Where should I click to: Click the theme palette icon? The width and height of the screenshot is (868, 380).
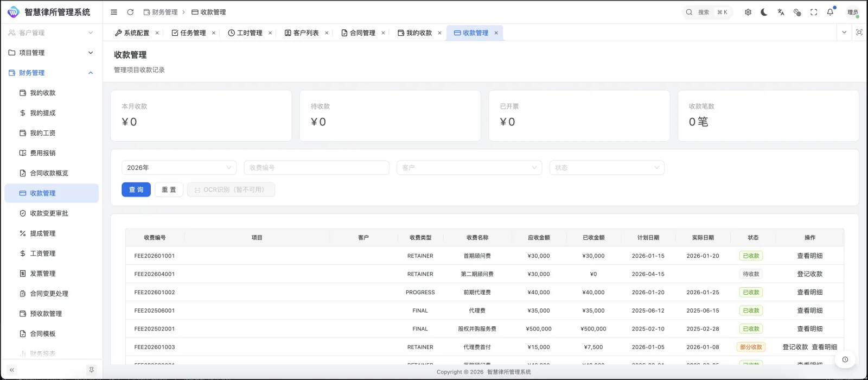point(797,12)
